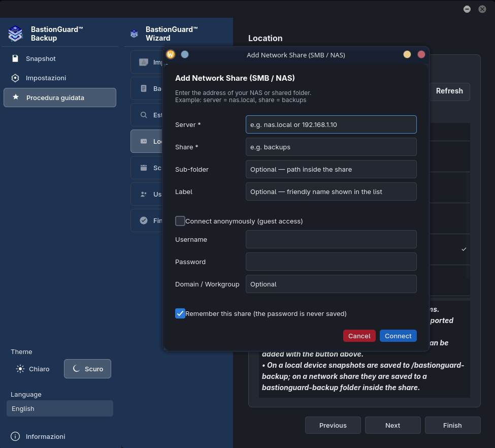Screen dimensions: 495x448
Task: Switch the theme to Scuro
Action: click(87, 369)
